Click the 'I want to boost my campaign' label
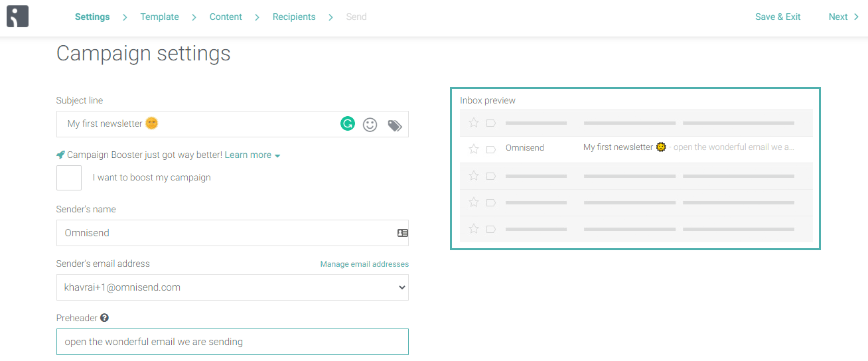 [x=152, y=177]
